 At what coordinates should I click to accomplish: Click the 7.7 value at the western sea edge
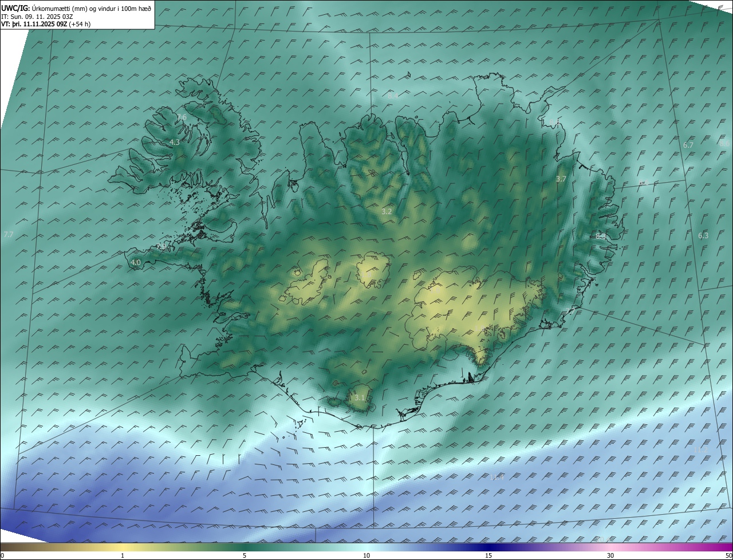point(8,235)
